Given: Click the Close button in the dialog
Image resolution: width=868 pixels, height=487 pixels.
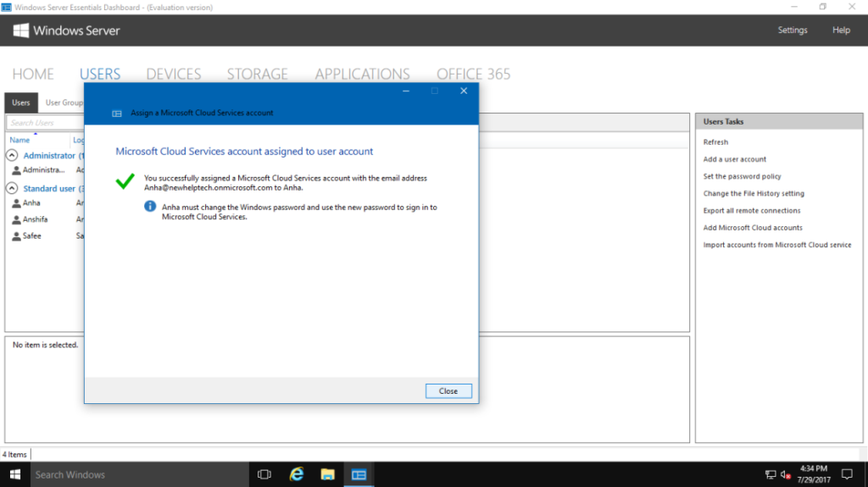Looking at the screenshot, I should click(x=448, y=390).
